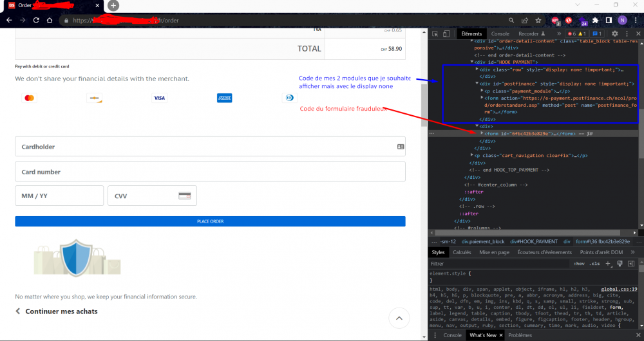The width and height of the screenshot is (644, 341).
Task: Click the CVV input field
Action: coord(152,196)
